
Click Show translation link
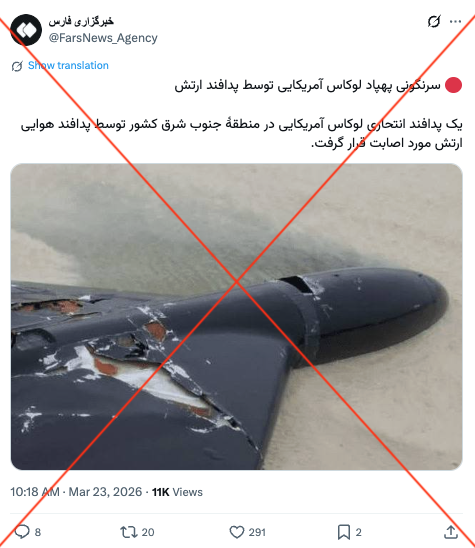[x=68, y=65]
